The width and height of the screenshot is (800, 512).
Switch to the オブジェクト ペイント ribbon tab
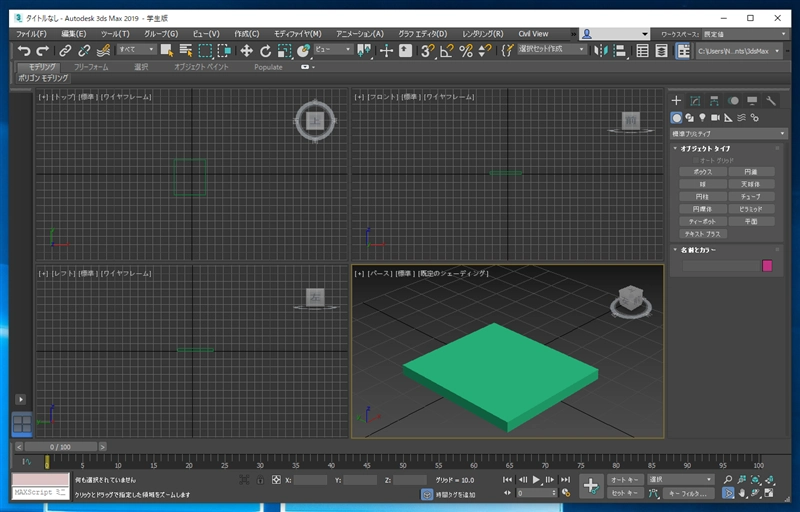pyautogui.click(x=201, y=67)
